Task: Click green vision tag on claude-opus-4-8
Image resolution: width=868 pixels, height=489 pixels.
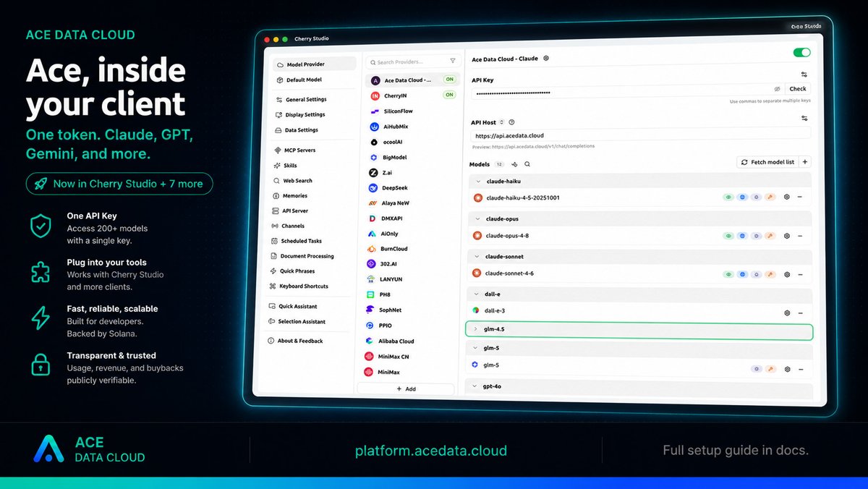Action: pos(729,236)
